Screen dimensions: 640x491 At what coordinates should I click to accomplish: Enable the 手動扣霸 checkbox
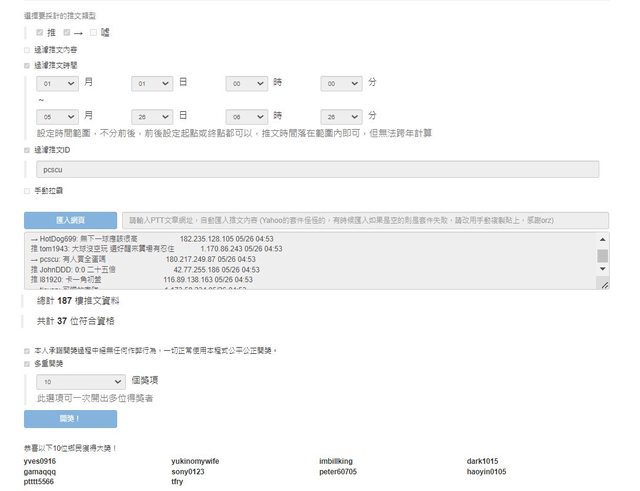(x=27, y=189)
